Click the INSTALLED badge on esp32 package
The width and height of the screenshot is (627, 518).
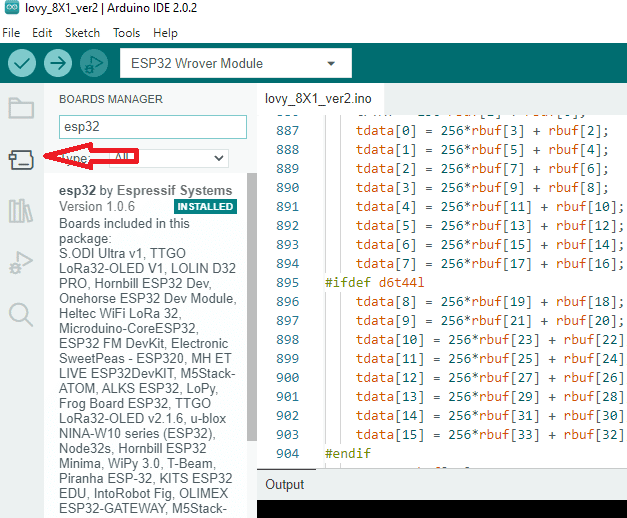205,206
